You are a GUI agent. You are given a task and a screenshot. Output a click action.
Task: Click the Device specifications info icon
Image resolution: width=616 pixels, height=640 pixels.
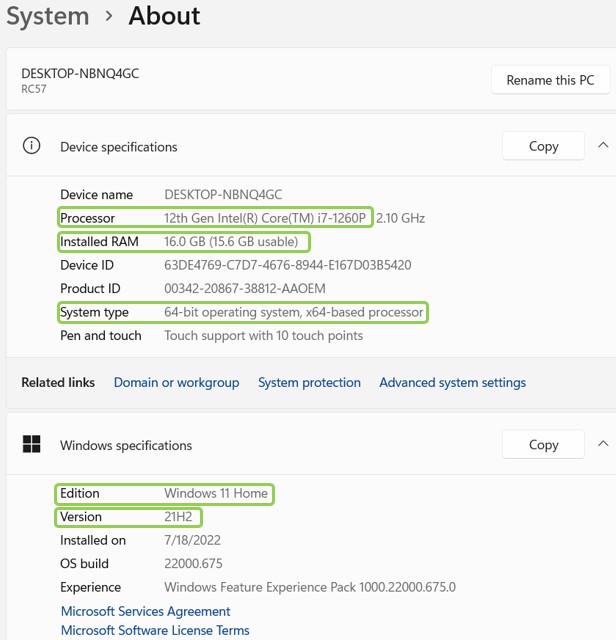(x=32, y=146)
